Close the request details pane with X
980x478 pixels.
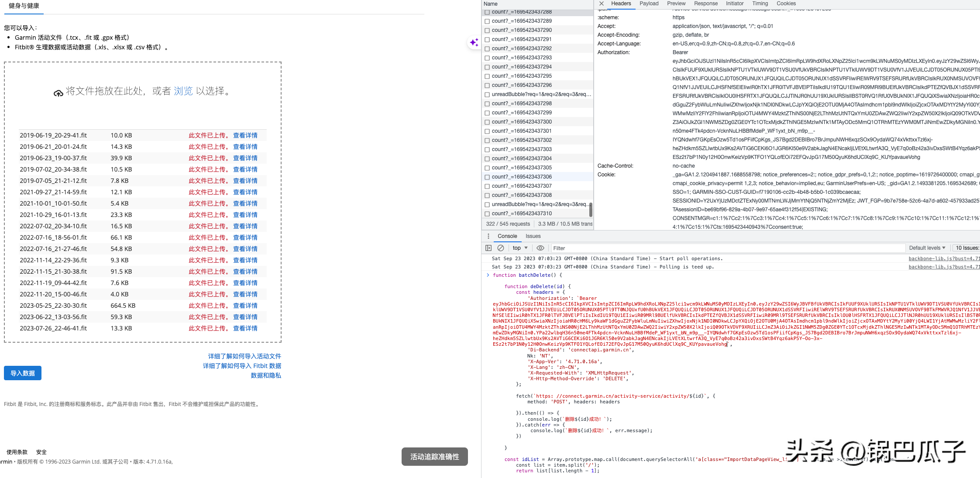click(x=601, y=3)
